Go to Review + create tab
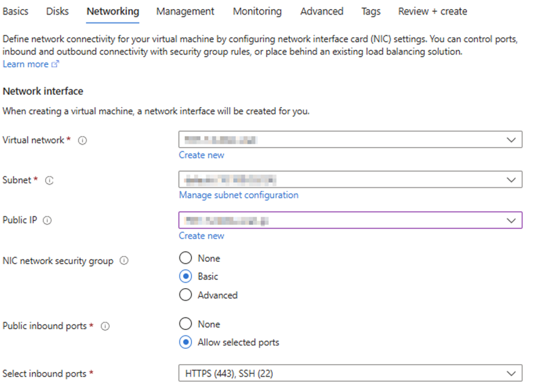Screen dimensions: 541x392 [x=433, y=12]
